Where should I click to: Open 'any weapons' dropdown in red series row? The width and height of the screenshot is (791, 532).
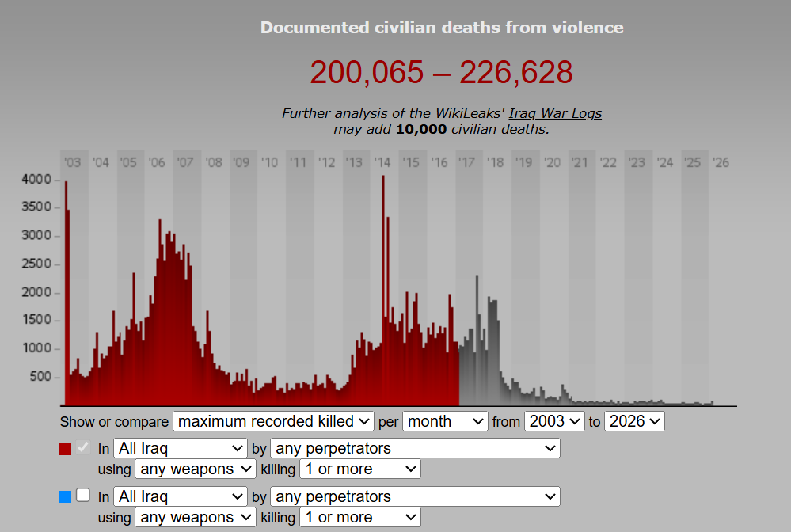click(196, 469)
